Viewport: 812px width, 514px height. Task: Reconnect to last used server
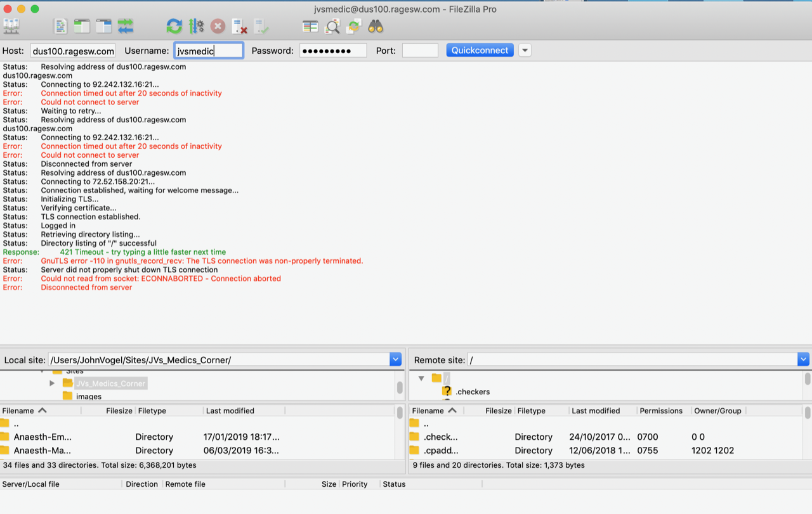coord(261,26)
